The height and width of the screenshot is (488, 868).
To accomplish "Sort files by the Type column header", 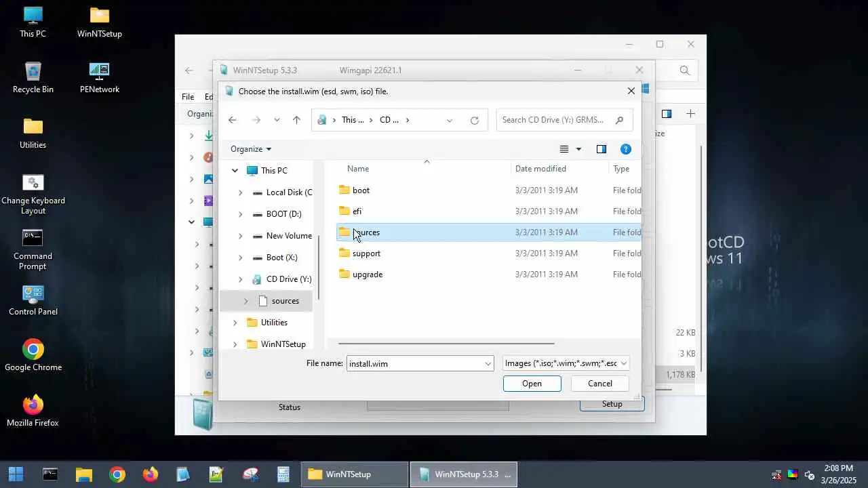I will click(x=621, y=169).
